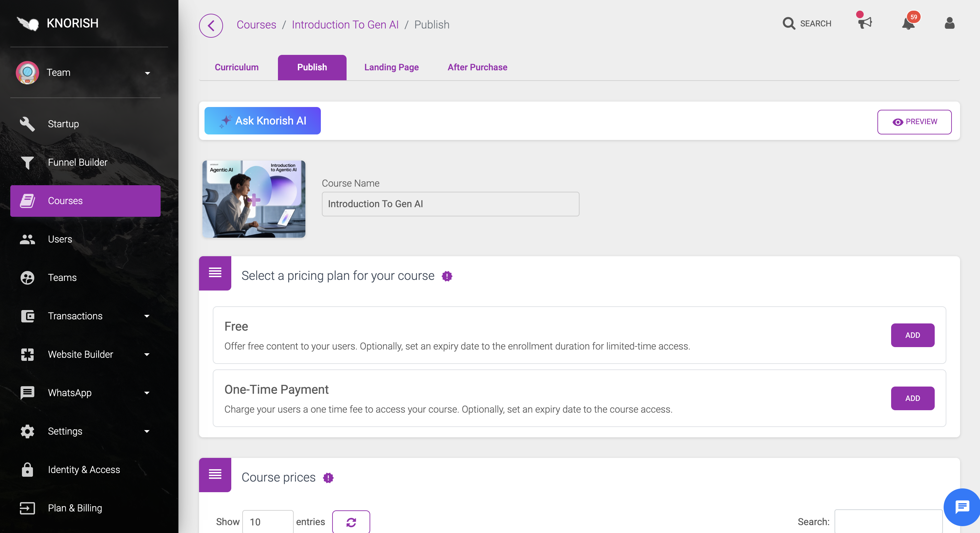Open Plan & Billing in sidebar
This screenshot has width=980, height=533.
(85, 508)
